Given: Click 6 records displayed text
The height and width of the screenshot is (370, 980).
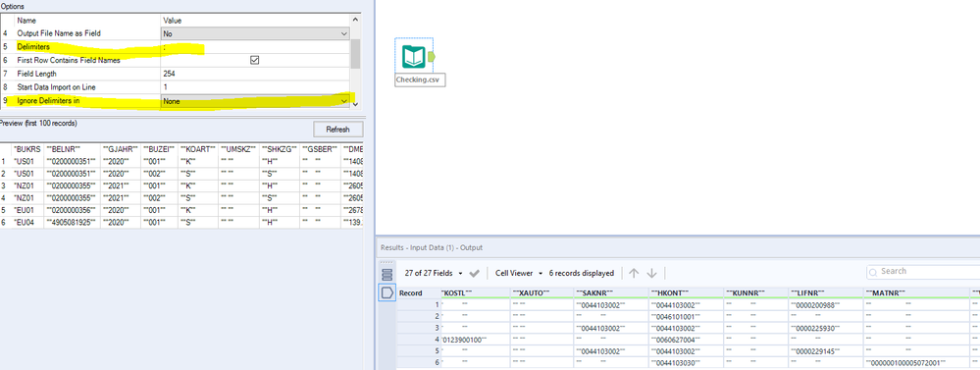Looking at the screenshot, I should coord(582,273).
